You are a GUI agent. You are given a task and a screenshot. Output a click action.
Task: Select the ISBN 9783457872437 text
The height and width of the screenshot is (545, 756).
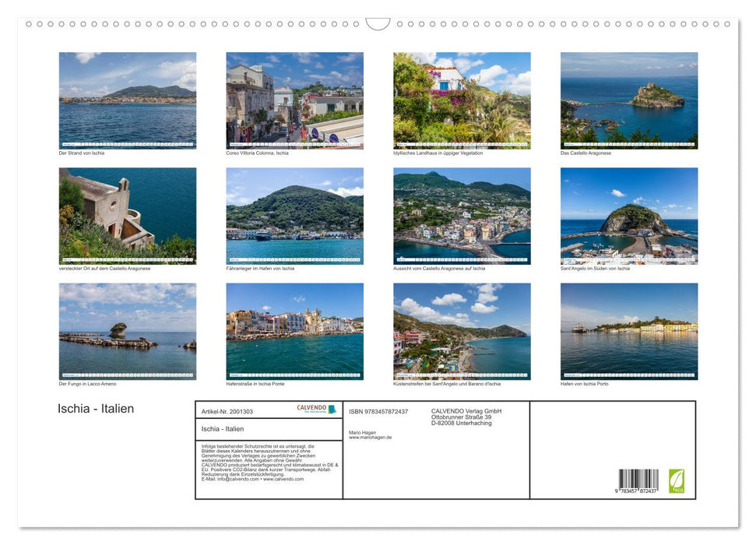(379, 410)
